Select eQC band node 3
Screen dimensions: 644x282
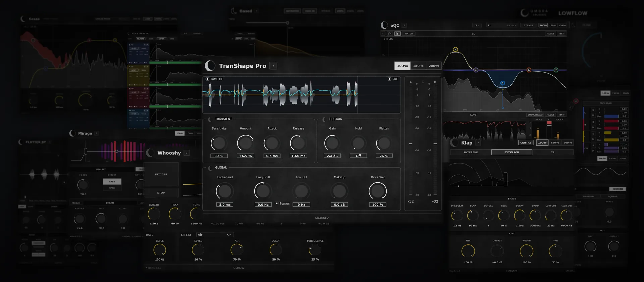tap(455, 49)
